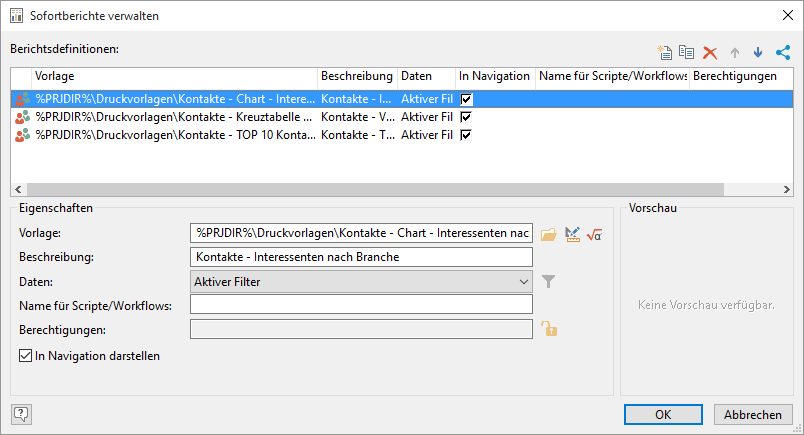Sort list by Vorlage column header

173,76
